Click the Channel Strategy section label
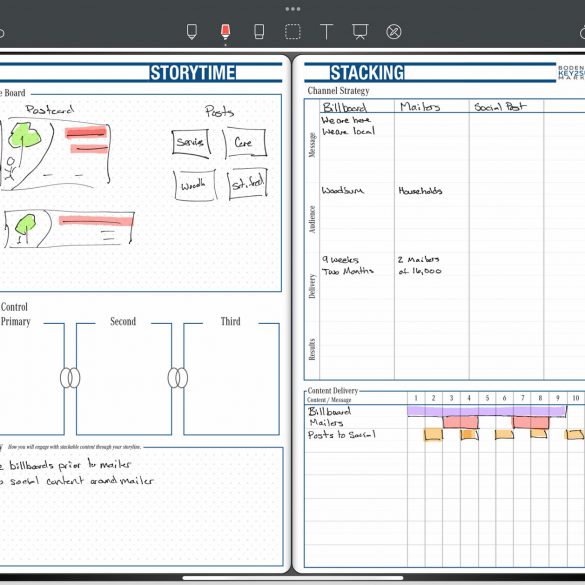 pyautogui.click(x=338, y=91)
